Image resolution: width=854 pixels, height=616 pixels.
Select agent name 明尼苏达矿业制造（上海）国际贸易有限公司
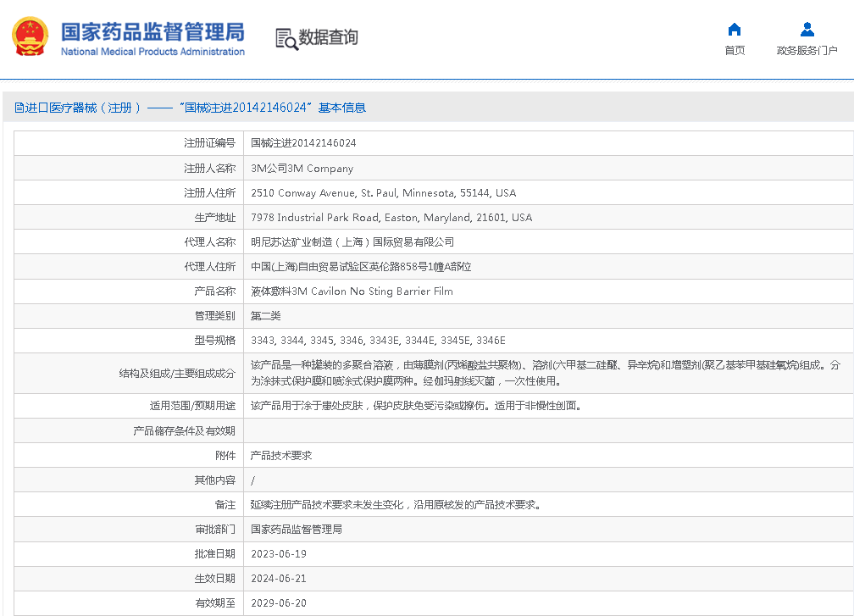click(x=352, y=241)
